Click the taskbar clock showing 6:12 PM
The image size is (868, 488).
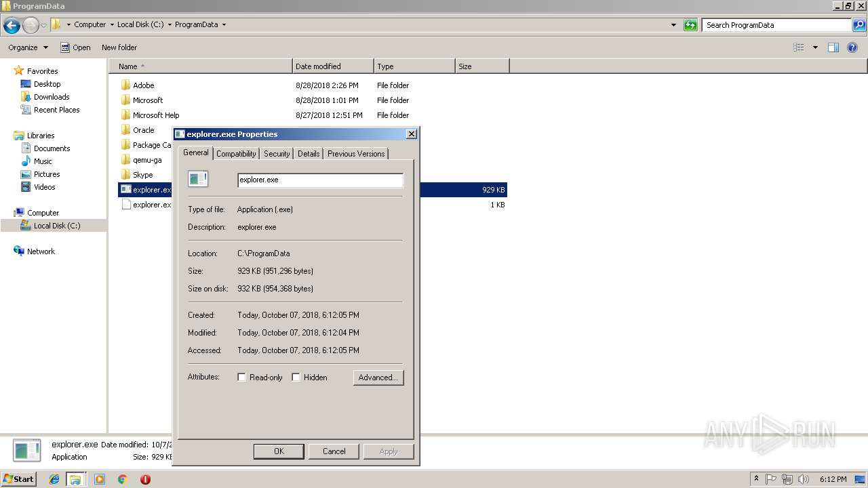pos(833,479)
